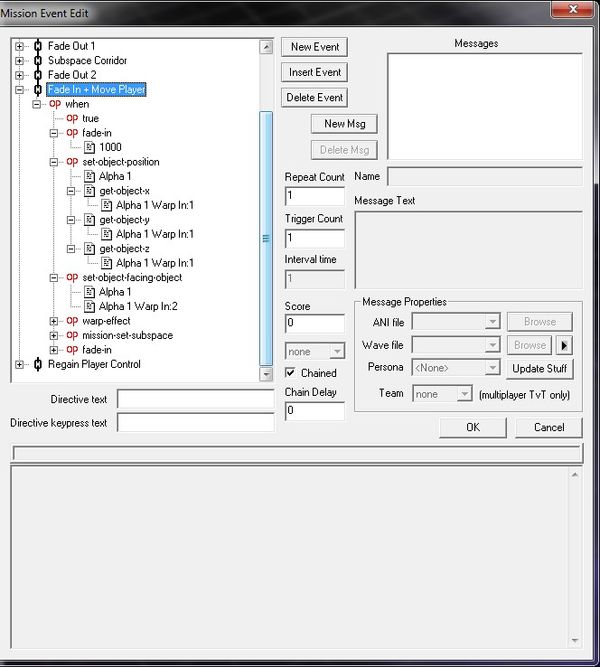Expand the warp-effect operator node

click(55, 321)
